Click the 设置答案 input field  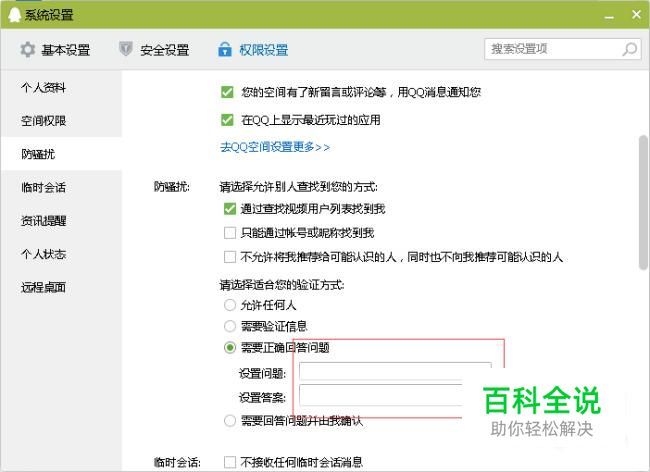pos(381,395)
